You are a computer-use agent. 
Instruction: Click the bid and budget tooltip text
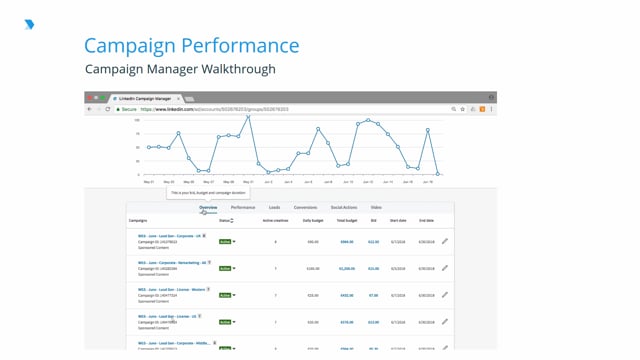(x=208, y=193)
